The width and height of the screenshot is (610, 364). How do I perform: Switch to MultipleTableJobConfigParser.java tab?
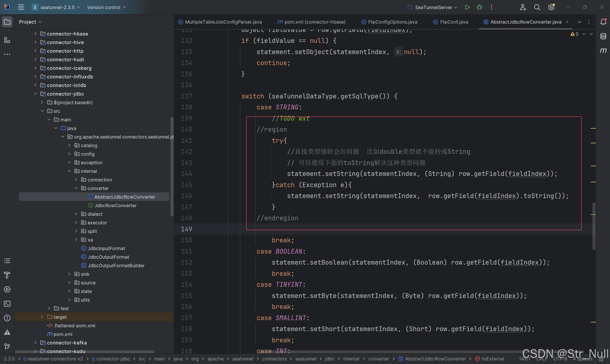[x=223, y=22]
